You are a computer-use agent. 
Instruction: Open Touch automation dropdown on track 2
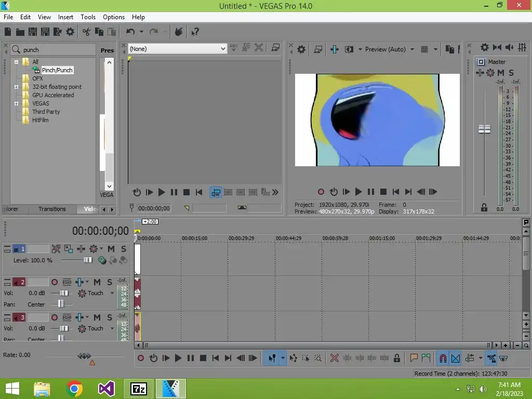112,293
